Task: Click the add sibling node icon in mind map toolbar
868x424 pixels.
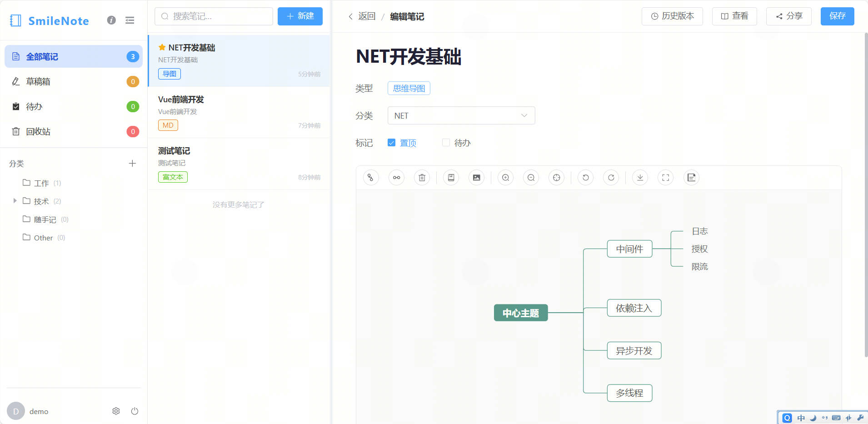Action: pos(396,178)
